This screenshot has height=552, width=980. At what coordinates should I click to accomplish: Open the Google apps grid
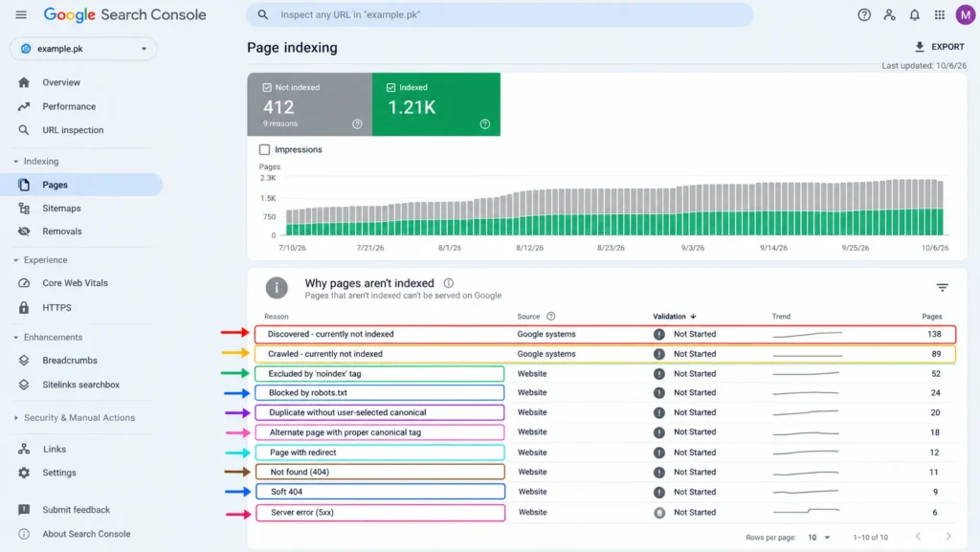pyautogui.click(x=940, y=14)
